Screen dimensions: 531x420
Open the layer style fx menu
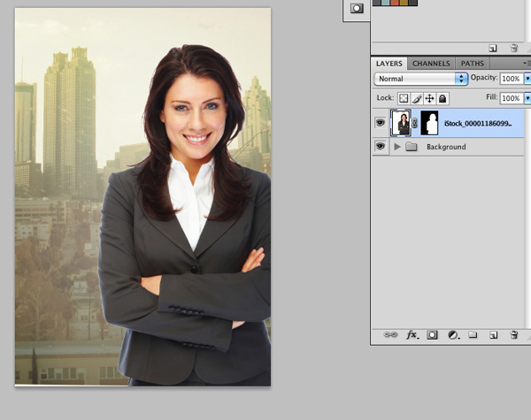412,335
